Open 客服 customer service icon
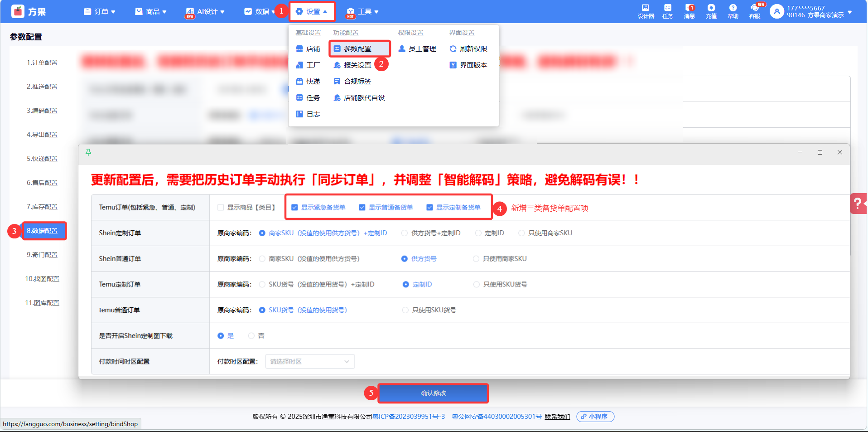 [x=754, y=11]
